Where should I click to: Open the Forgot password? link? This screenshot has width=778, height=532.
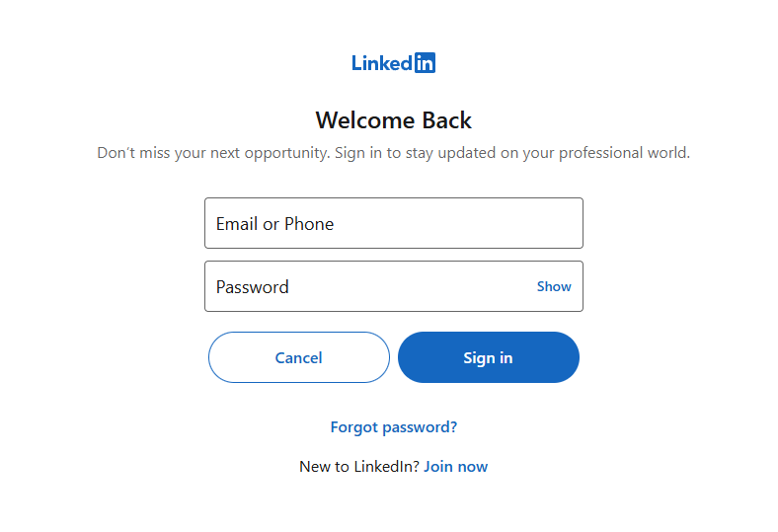[x=393, y=427]
